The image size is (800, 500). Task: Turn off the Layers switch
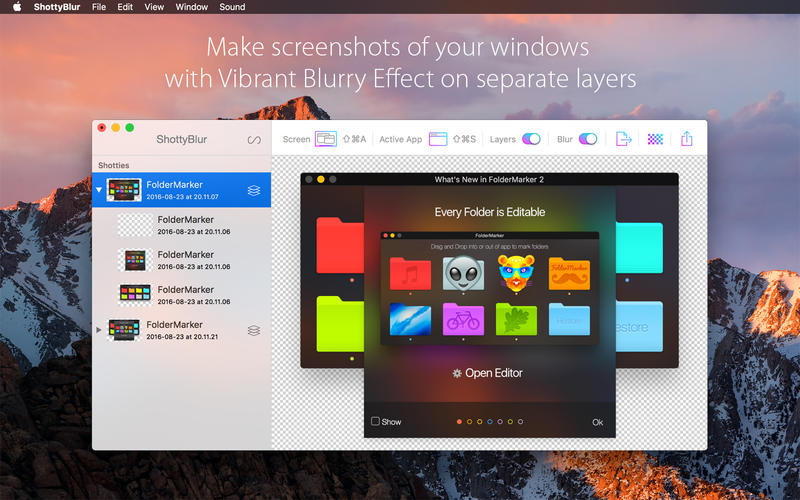(531, 139)
